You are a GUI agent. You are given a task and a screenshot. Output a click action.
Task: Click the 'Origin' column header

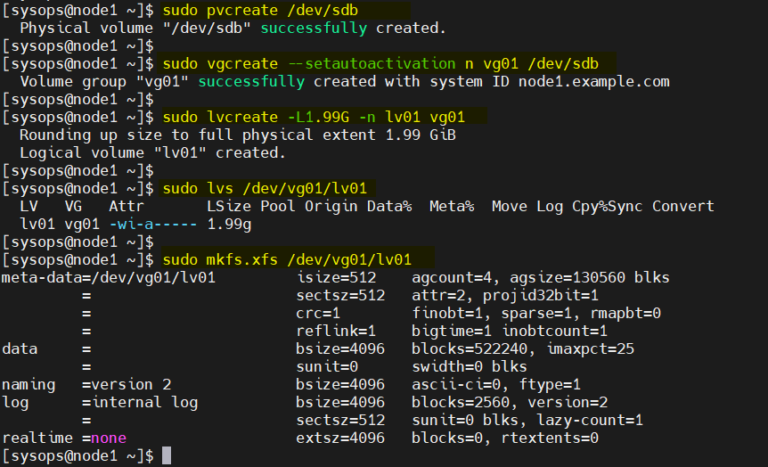331,206
